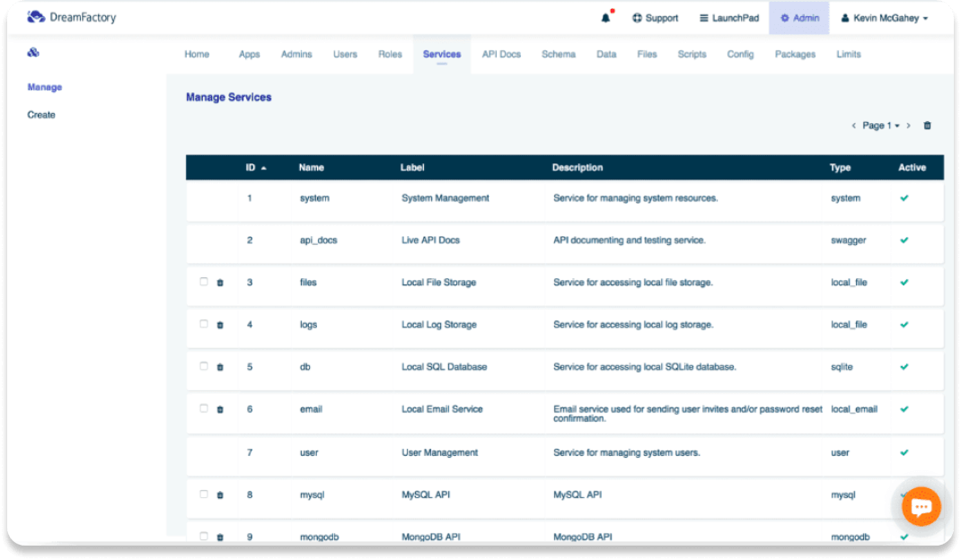Click the notification bell icon

point(606,18)
